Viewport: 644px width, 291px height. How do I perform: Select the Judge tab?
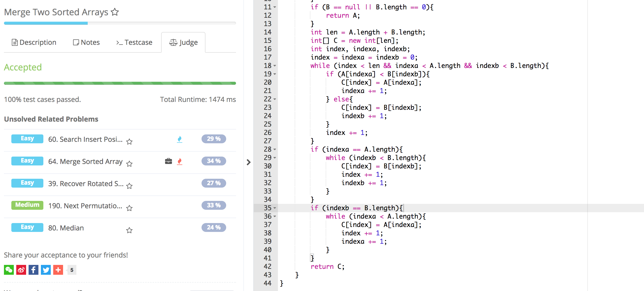183,42
